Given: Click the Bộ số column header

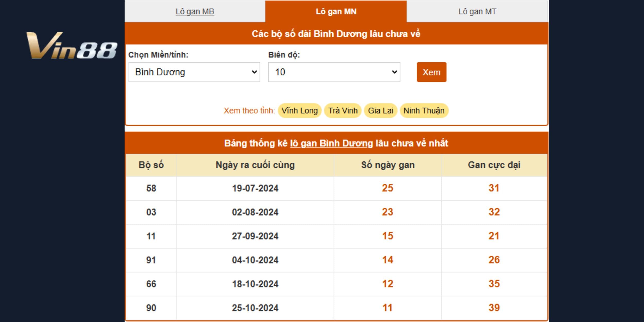Looking at the screenshot, I should pos(151,165).
